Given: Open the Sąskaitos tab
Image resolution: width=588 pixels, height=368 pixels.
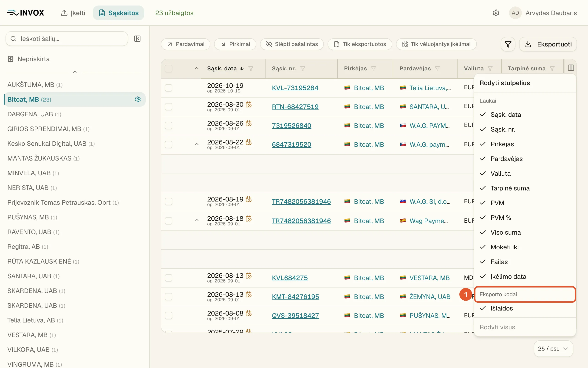Looking at the screenshot, I should coord(119,13).
